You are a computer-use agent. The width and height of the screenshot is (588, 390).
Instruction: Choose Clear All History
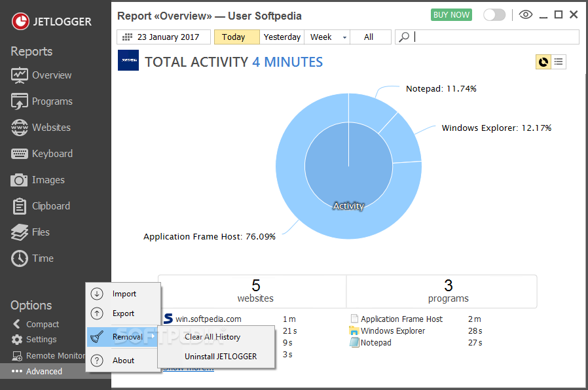(216, 337)
